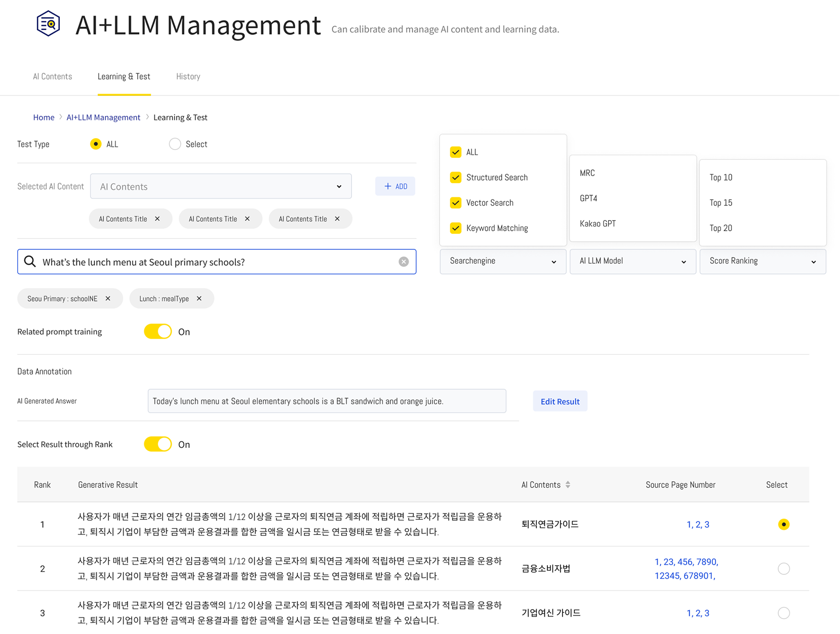Click the AI Generated Answer text box
This screenshot has height=634, width=840.
[x=327, y=401]
